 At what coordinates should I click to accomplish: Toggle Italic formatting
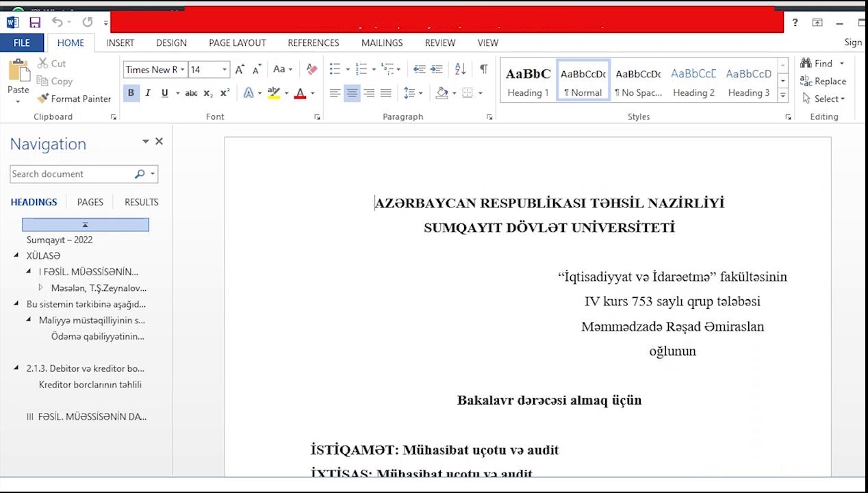[148, 93]
